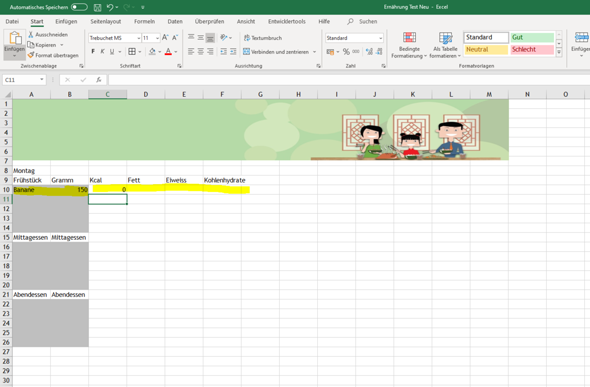This screenshot has width=590, height=387.
Task: Click the borders icon
Action: [x=132, y=52]
